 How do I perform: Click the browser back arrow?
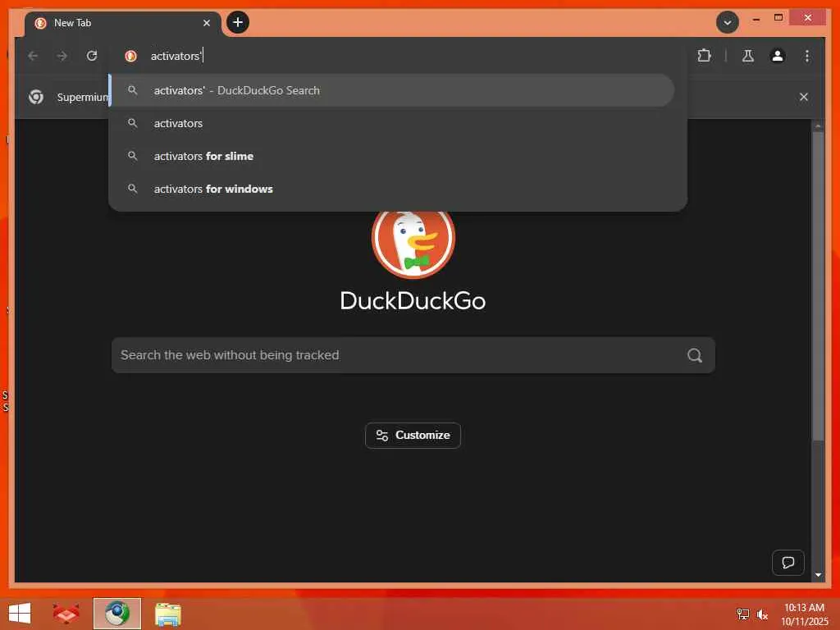tap(33, 56)
